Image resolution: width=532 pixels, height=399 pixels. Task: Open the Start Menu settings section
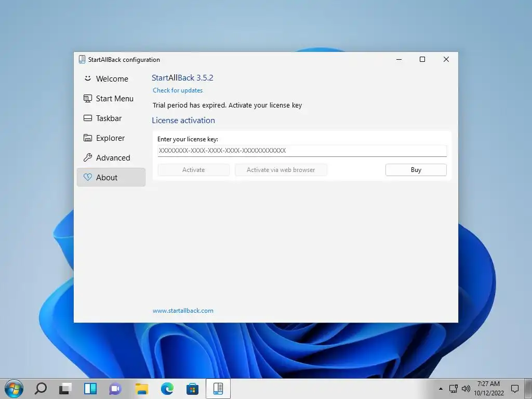(x=111, y=98)
